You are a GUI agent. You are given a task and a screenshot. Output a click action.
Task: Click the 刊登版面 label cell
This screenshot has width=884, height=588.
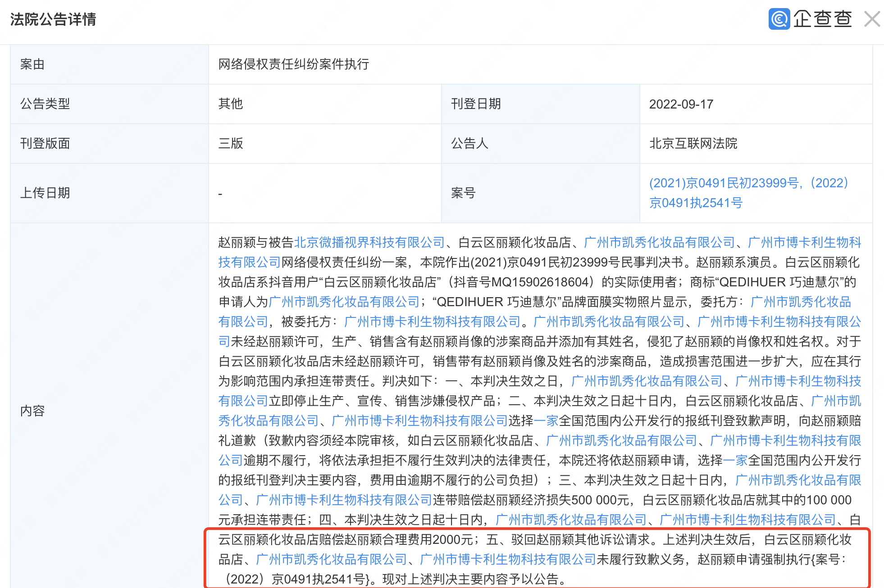(x=109, y=144)
